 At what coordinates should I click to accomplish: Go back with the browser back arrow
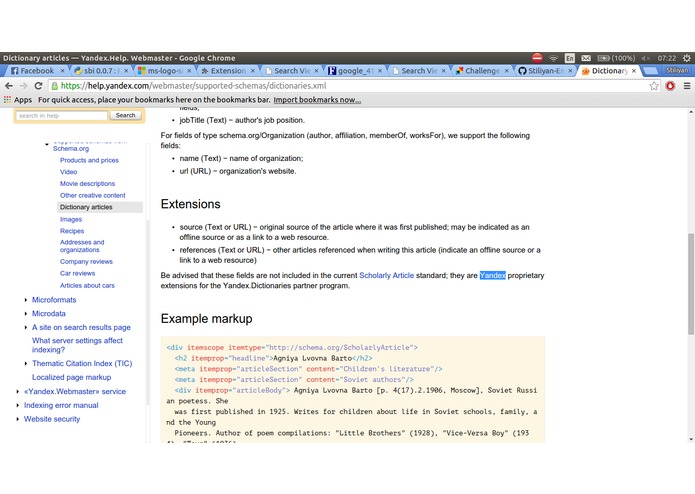point(9,86)
